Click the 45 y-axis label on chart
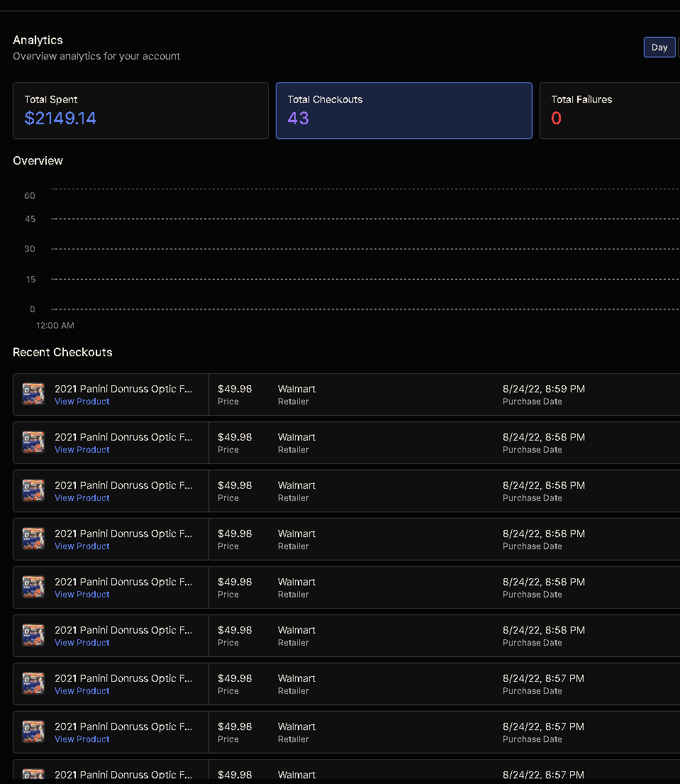 point(30,219)
